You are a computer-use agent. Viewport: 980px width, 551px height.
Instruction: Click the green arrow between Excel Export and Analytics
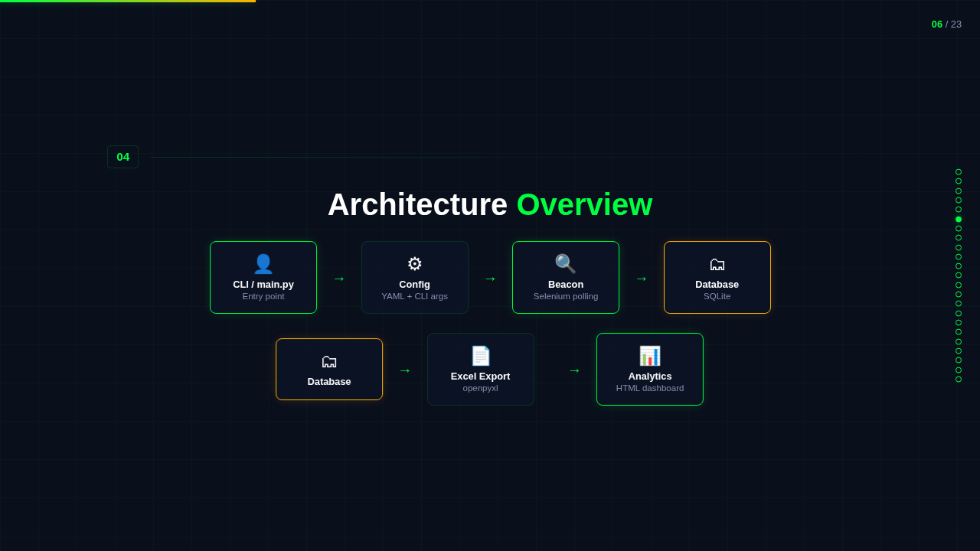574,370
